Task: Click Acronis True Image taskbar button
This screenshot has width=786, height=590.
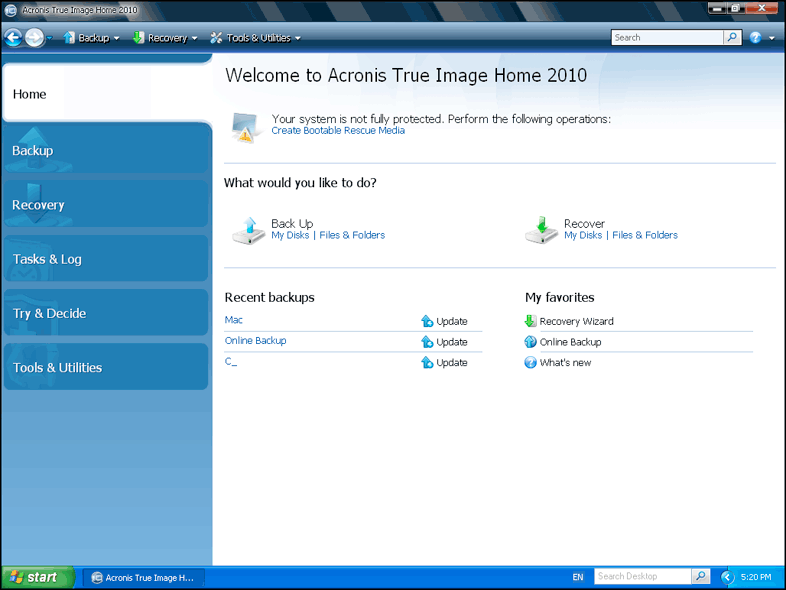Action: pos(144,577)
